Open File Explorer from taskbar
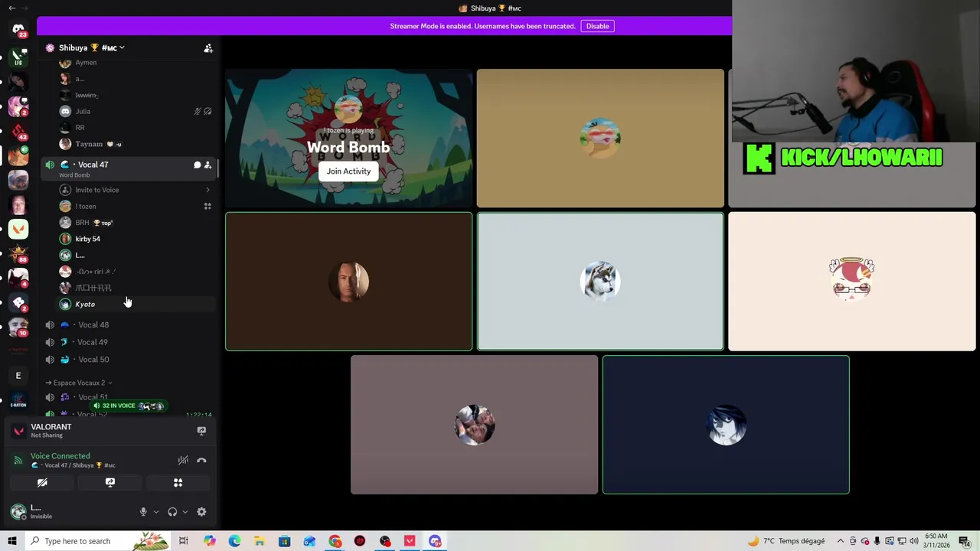 pos(260,541)
